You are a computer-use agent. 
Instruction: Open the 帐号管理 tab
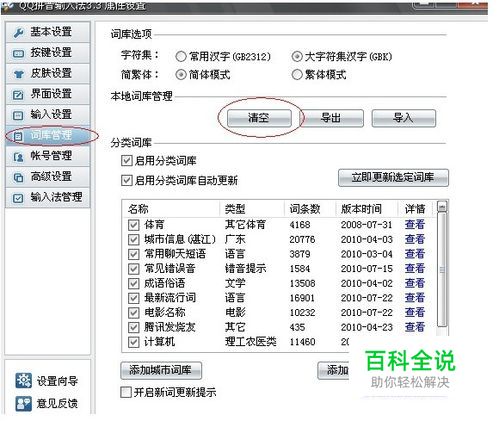48,156
